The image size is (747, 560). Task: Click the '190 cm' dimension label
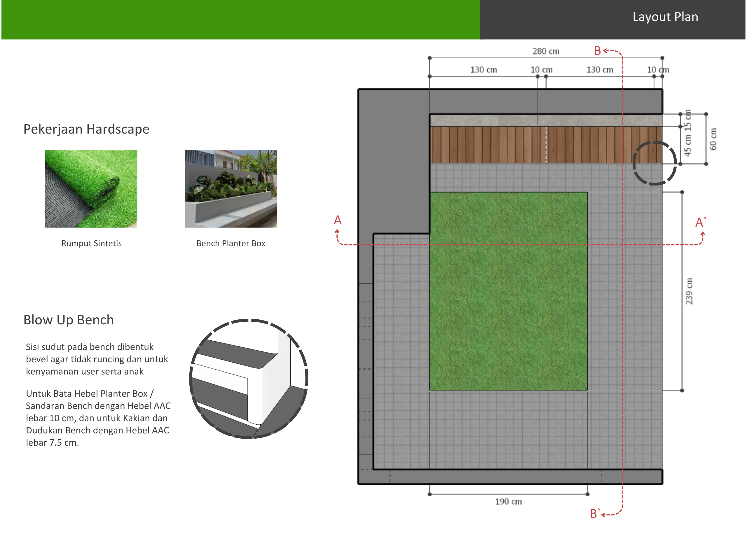[509, 502]
